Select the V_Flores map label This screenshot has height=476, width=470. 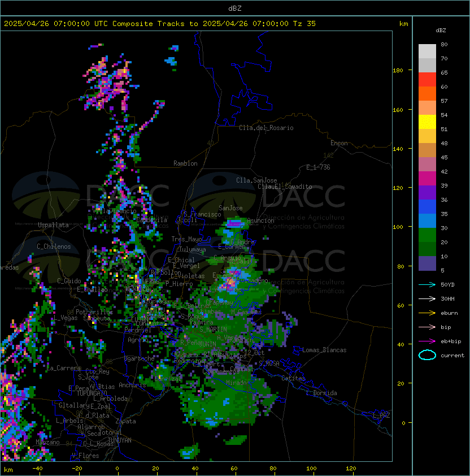point(85,456)
